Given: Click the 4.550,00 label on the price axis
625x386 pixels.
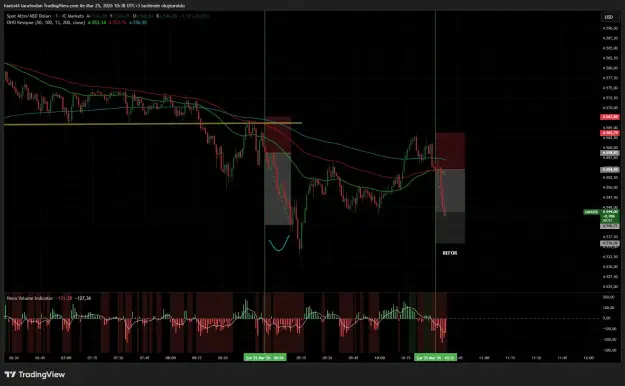Looking at the screenshot, I should 610,187.
